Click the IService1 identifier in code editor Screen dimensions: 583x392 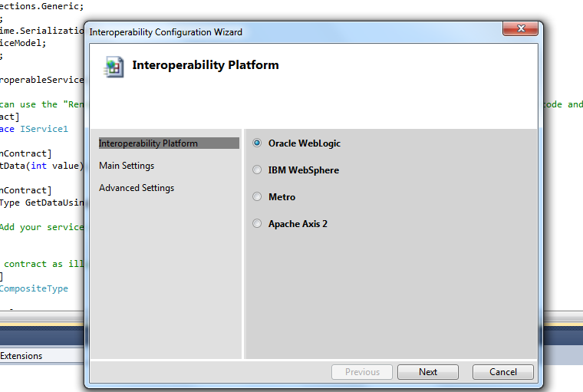[44, 129]
